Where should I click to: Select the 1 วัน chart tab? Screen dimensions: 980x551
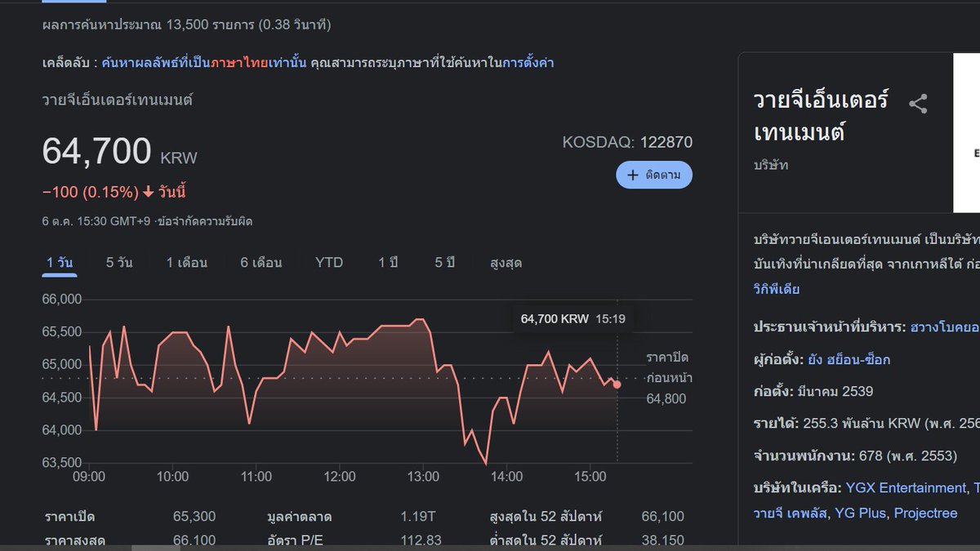(60, 263)
